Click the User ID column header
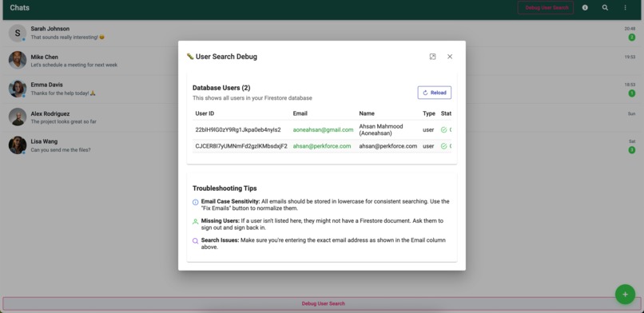644x313 pixels. pos(205,113)
